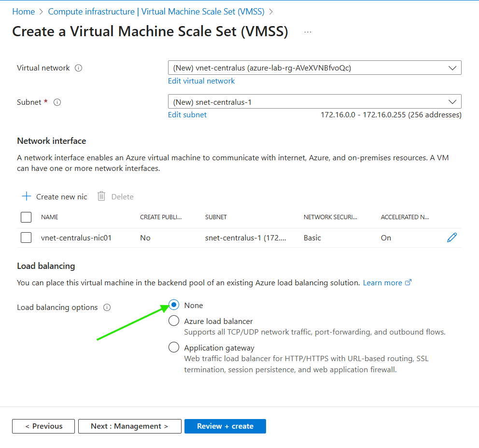Viewport: 479px width, 448px height.
Task: Click the Next : Management button
Action: click(x=129, y=426)
